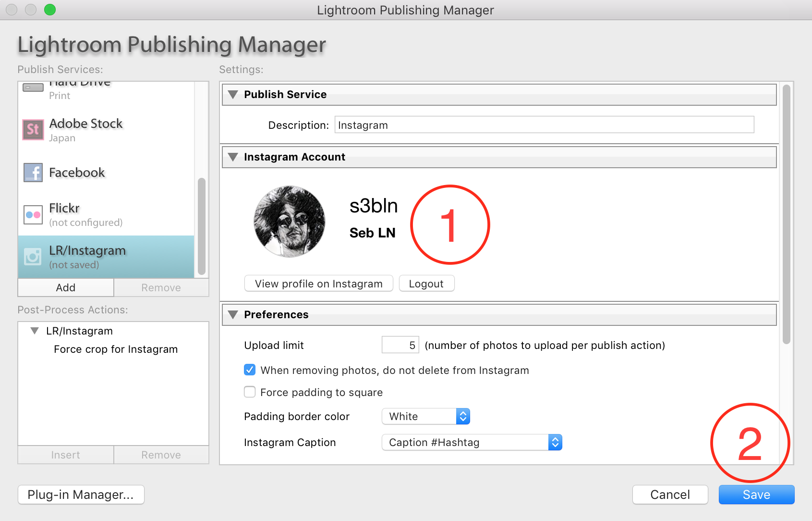Collapse the Publish Service section
This screenshot has width=812, height=521.
coord(233,94)
